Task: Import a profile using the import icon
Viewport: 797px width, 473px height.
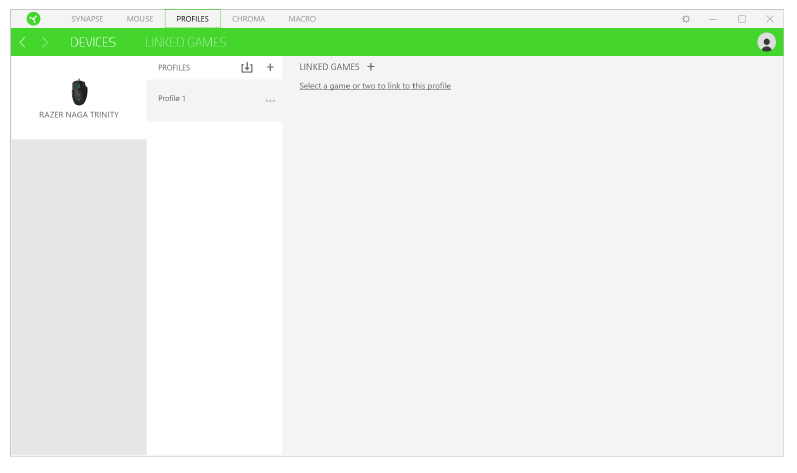Action: click(247, 67)
